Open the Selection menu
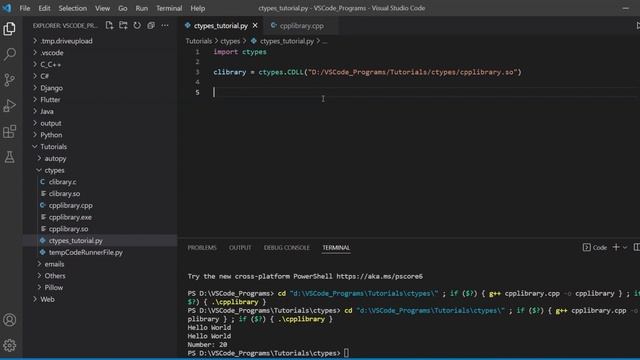The image size is (640, 360). (x=73, y=8)
